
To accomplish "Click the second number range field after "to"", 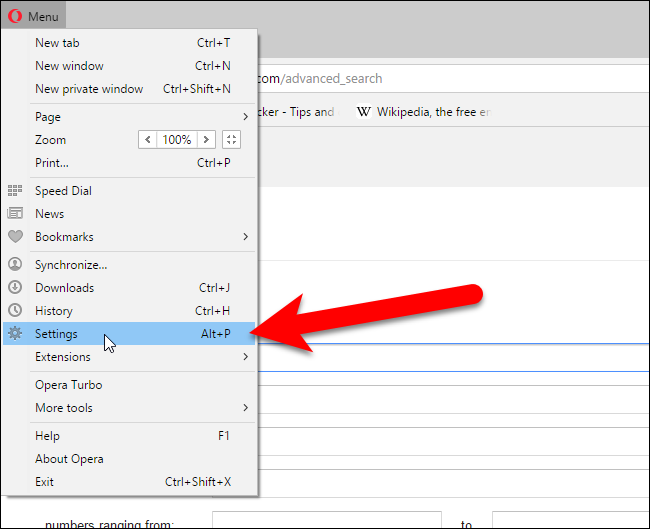I will pyautogui.click(x=570, y=519).
